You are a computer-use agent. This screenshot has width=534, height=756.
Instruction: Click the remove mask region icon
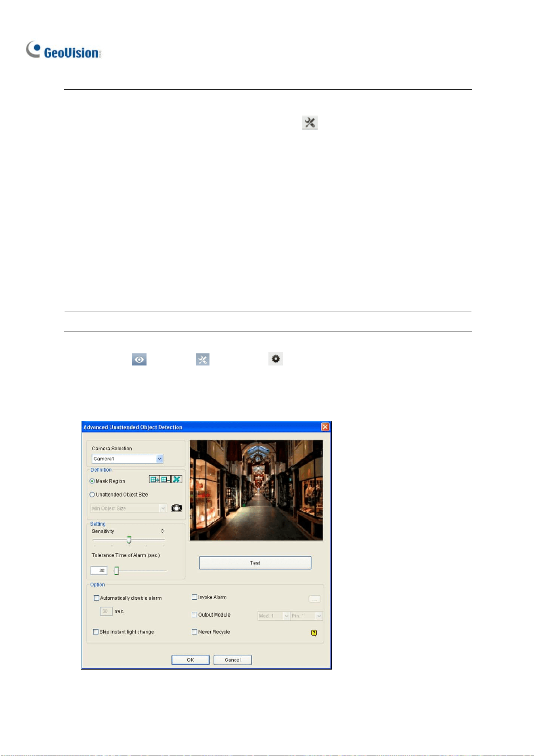(165, 479)
